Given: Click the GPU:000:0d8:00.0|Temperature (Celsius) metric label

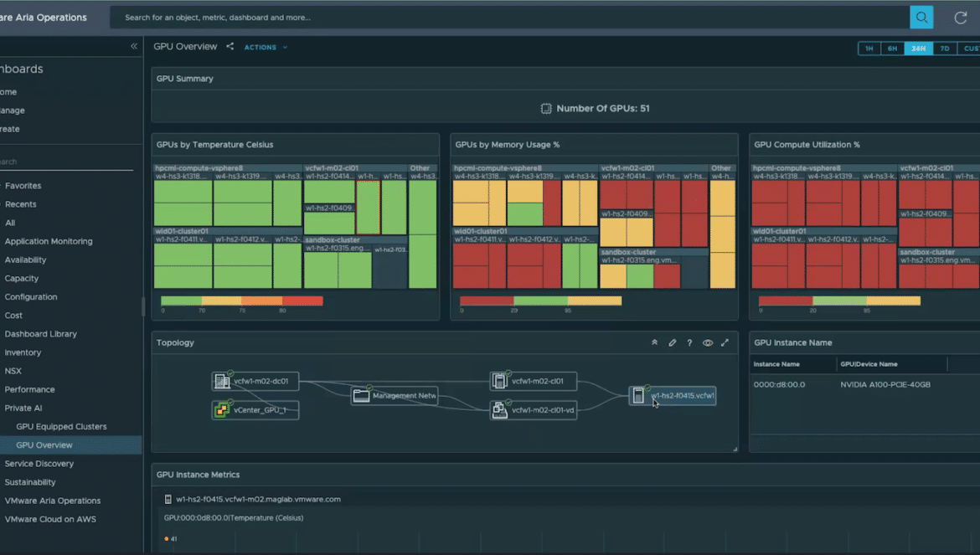Looking at the screenshot, I should [234, 517].
